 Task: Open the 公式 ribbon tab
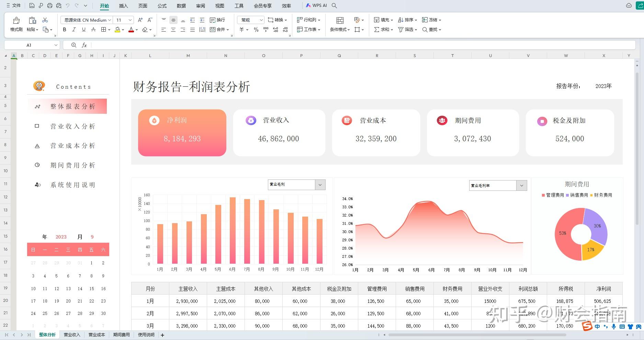click(x=162, y=6)
